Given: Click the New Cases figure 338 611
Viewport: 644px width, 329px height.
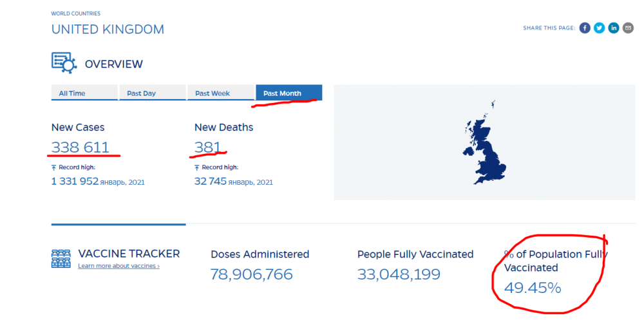Looking at the screenshot, I should coord(80,147).
